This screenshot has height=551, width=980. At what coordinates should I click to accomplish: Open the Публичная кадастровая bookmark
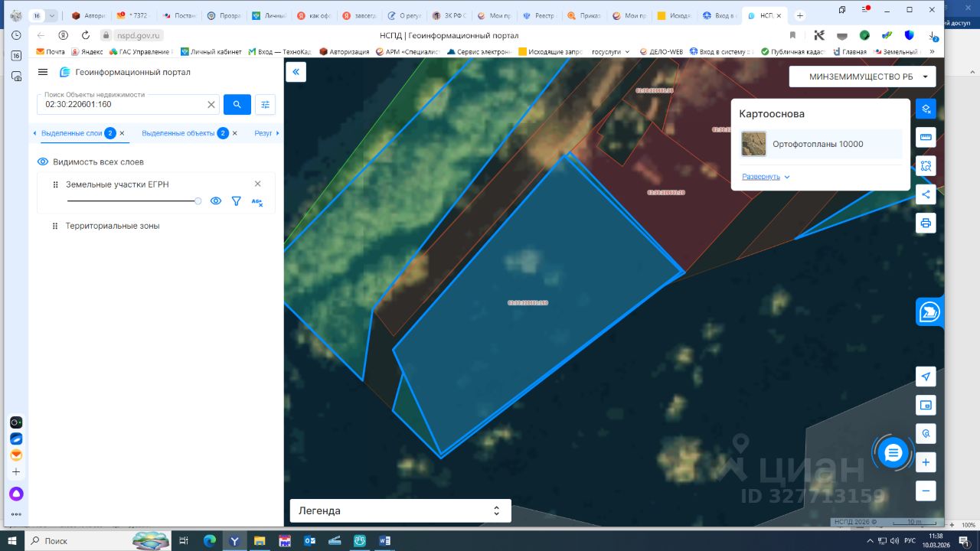click(x=793, y=52)
